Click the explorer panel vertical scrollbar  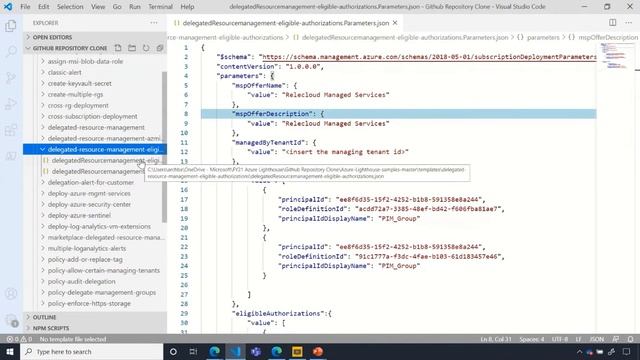(x=164, y=147)
